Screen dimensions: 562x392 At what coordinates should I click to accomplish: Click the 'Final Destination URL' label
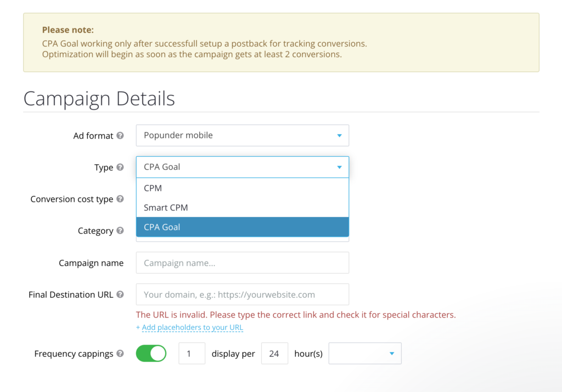pyautogui.click(x=71, y=294)
